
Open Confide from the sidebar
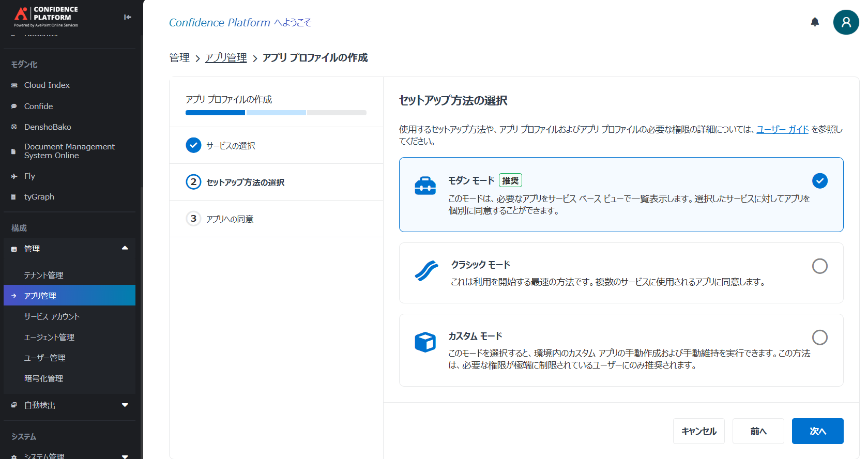pyautogui.click(x=39, y=106)
